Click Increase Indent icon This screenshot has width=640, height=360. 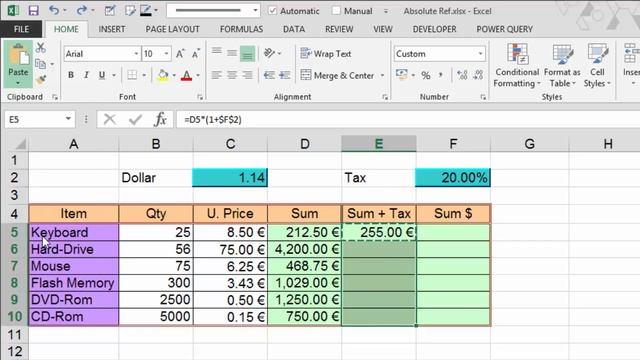click(x=284, y=75)
